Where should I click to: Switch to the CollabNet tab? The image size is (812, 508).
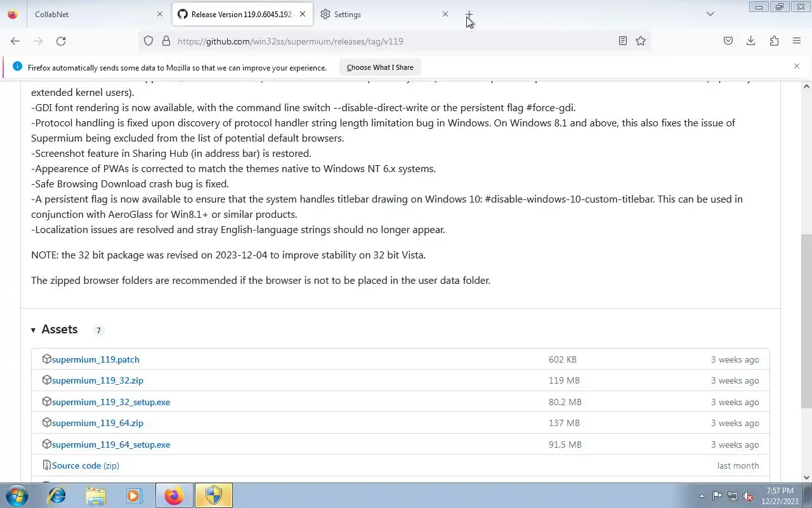pos(98,14)
